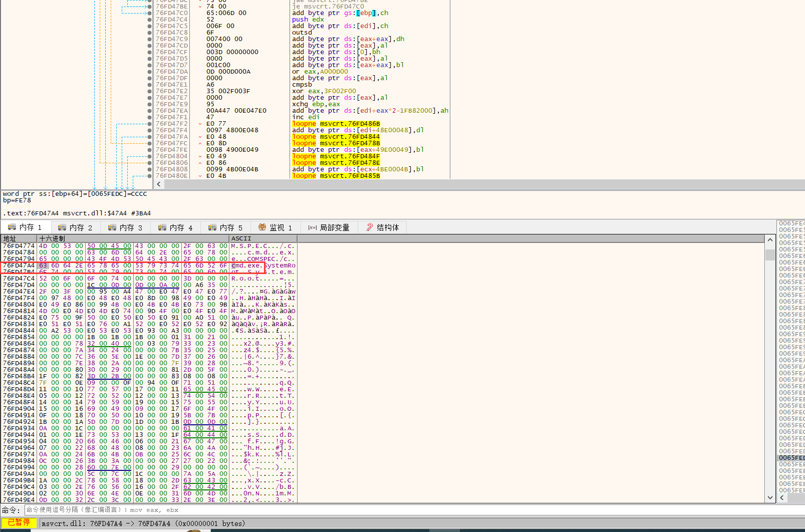Screen dimensions: 805x532
Task: Open the 结构体 struct tab
Action: pyautogui.click(x=383, y=227)
